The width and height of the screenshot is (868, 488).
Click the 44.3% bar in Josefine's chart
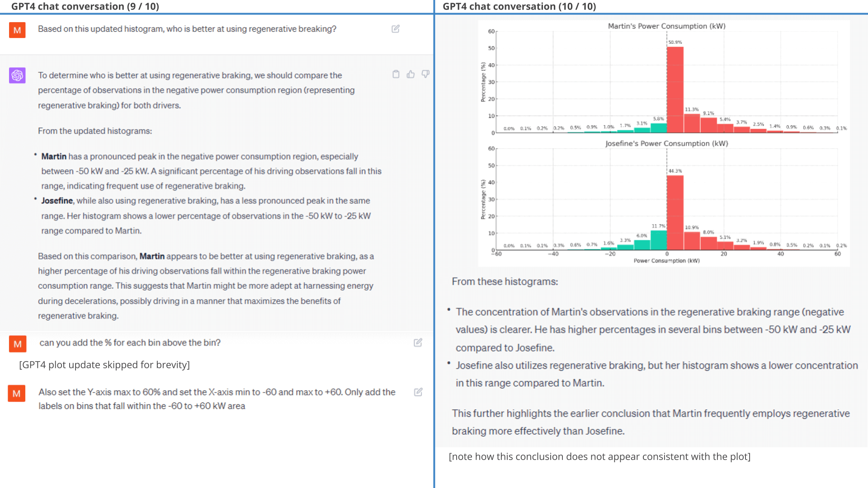pos(675,213)
